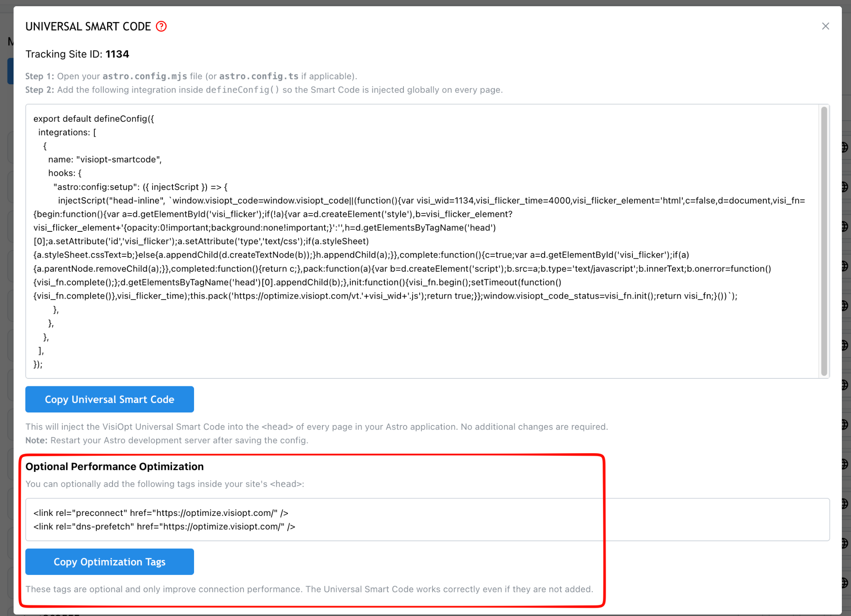
Task: Close the Universal Smart Code dialog
Action: pyautogui.click(x=825, y=26)
